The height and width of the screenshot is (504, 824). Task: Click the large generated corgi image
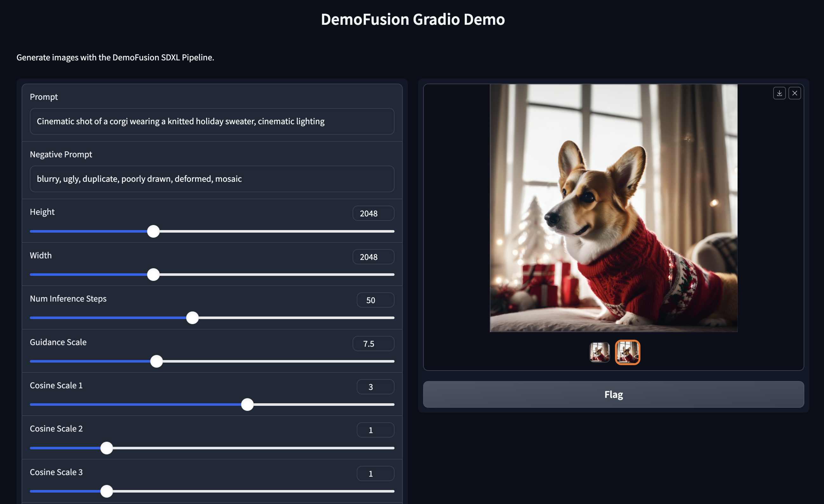click(613, 208)
